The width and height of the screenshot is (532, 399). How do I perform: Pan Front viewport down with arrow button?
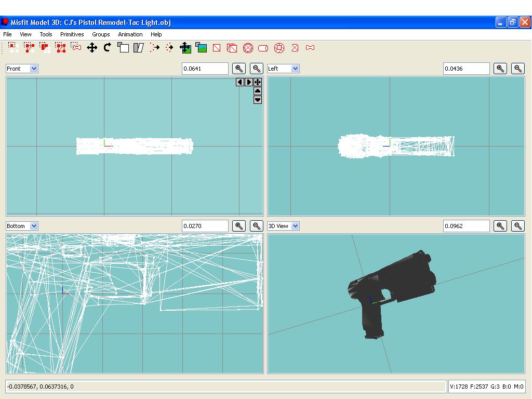(258, 100)
